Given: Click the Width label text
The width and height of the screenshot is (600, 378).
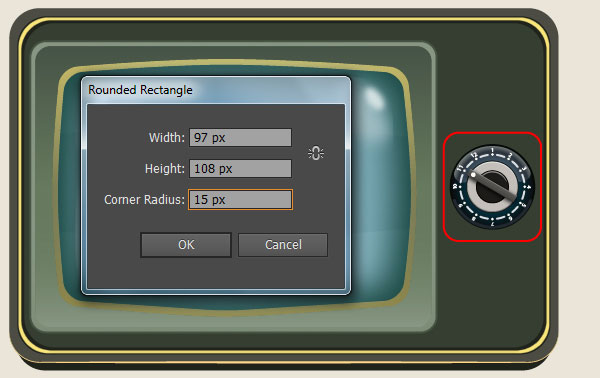Looking at the screenshot, I should pyautogui.click(x=167, y=138).
